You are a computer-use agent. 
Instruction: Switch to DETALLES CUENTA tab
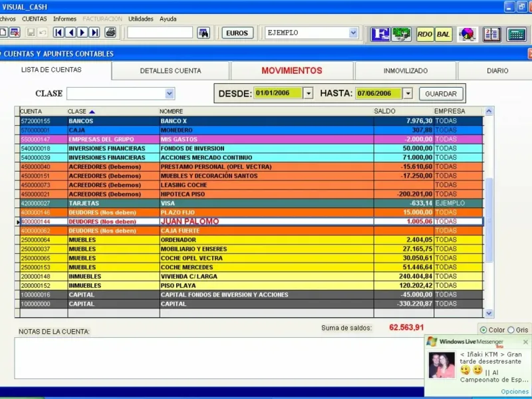(170, 71)
